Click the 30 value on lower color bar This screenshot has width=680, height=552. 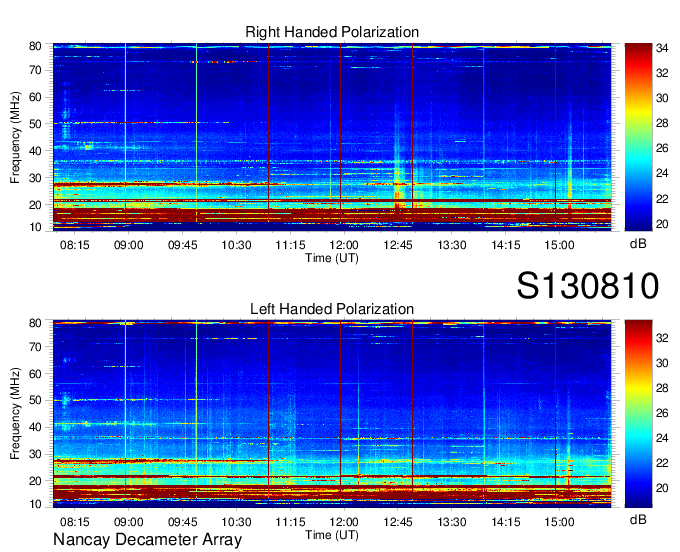tap(662, 363)
